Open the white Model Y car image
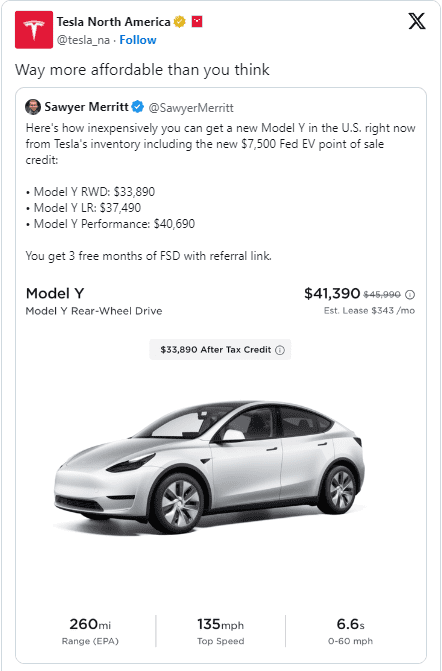 coord(210,466)
